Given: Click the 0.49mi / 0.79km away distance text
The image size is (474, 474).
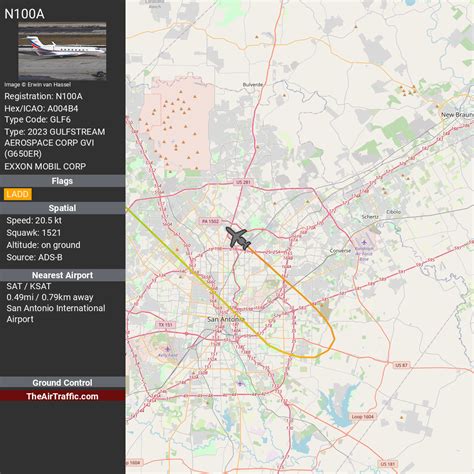Looking at the screenshot, I should click(50, 297).
